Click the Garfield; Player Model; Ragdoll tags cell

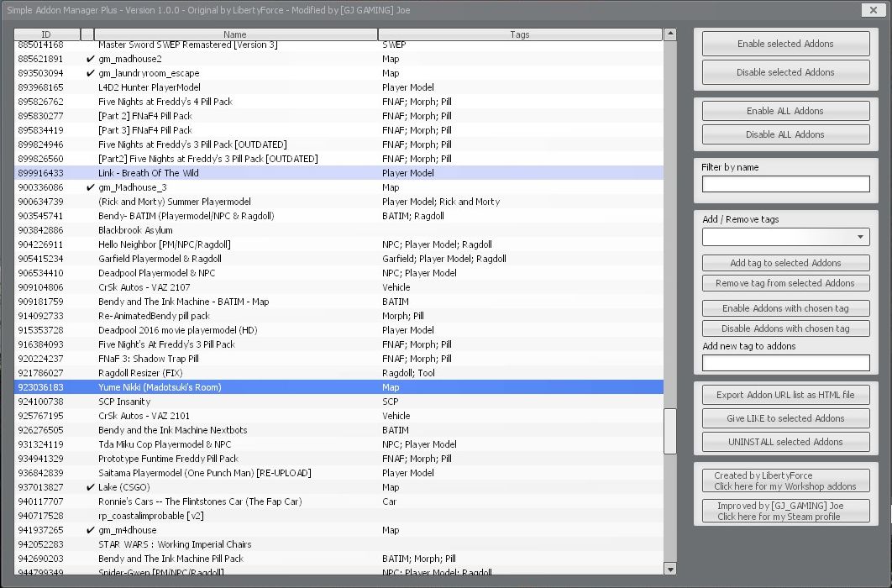[444, 259]
